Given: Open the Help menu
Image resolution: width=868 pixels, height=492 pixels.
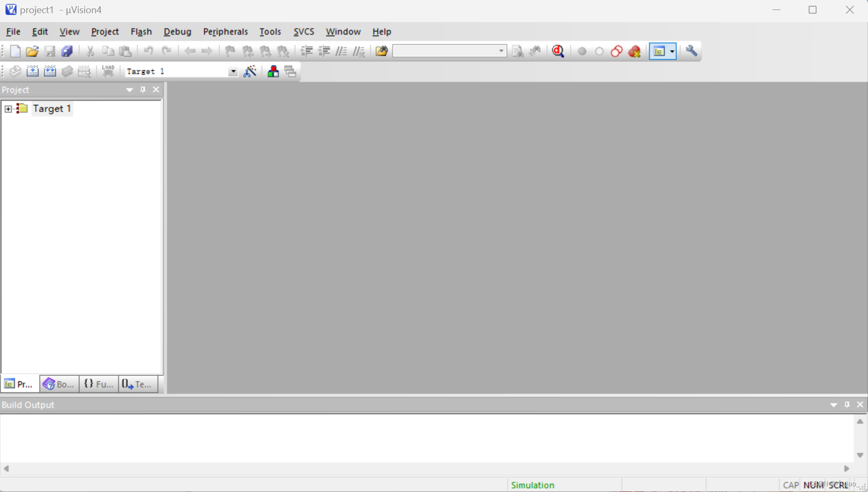Looking at the screenshot, I should pos(382,32).
